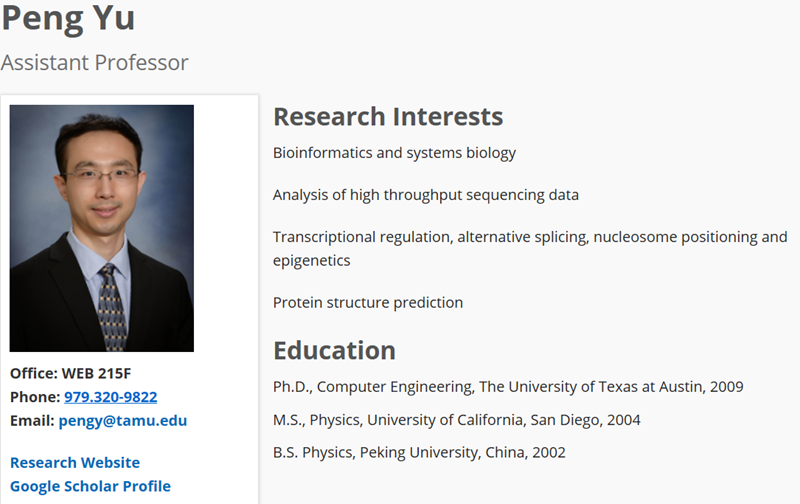Click Bioinformatics and systems biology text
Screen dimensions: 800x504
tap(394, 153)
